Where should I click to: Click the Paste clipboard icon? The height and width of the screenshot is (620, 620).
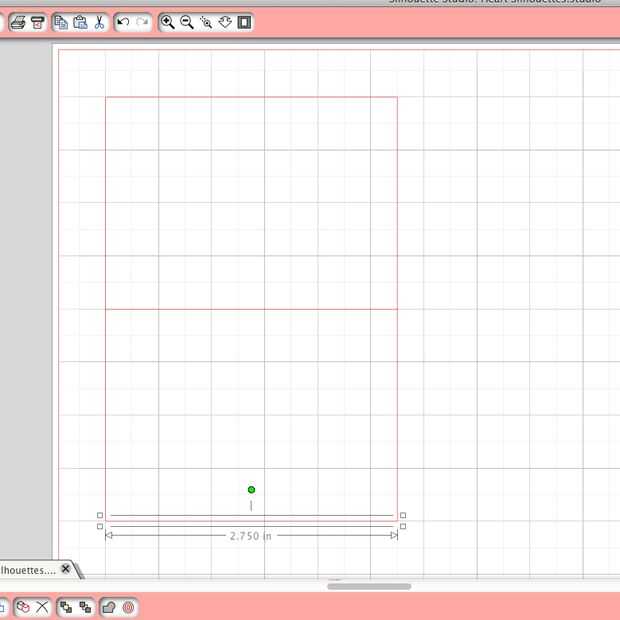(x=80, y=23)
